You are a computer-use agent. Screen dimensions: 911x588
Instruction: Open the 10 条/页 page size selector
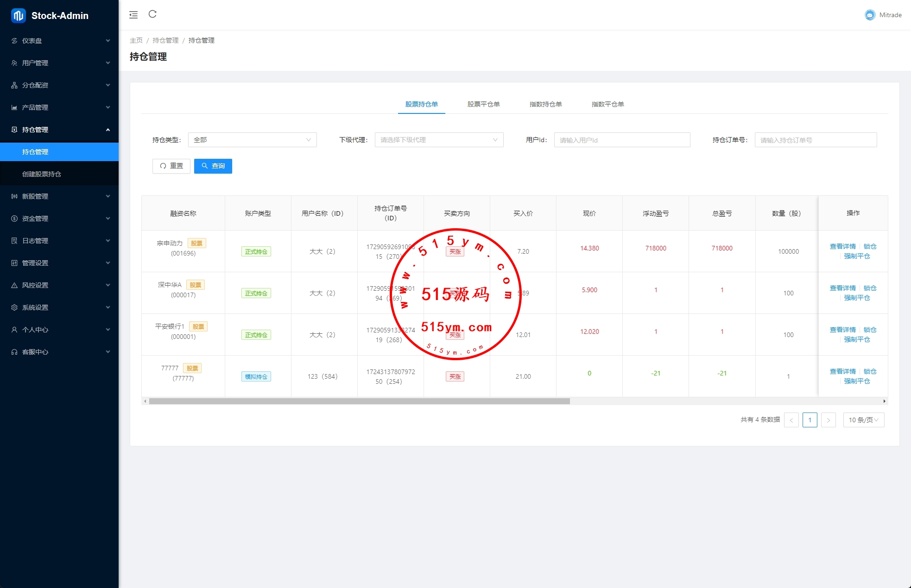(863, 420)
